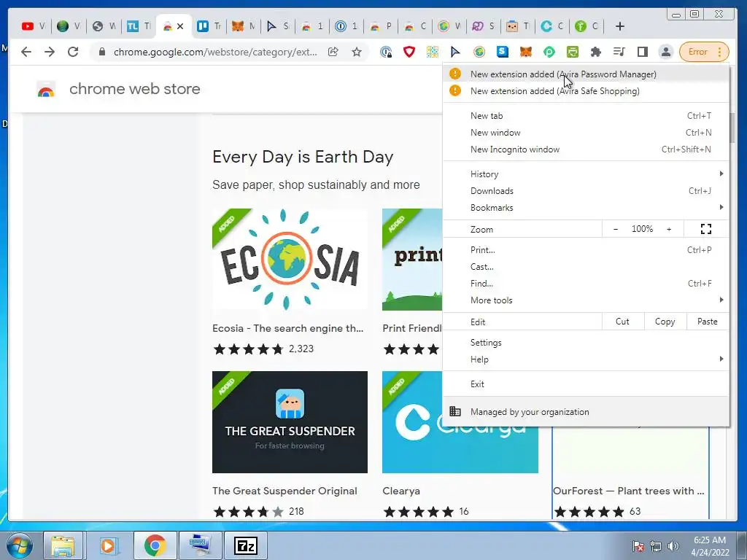The width and height of the screenshot is (747, 560).
Task: Open Windows Media Player from taskbar
Action: pos(108,545)
